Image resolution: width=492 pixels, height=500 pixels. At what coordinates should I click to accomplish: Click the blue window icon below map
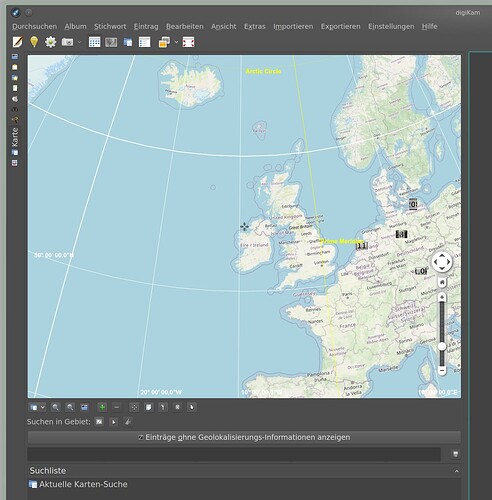pos(84,407)
